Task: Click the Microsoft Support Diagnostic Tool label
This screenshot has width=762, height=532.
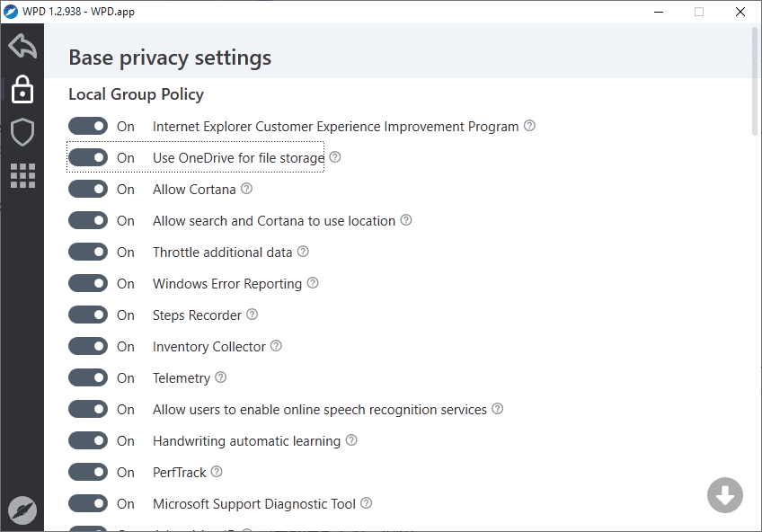Action: click(x=254, y=504)
